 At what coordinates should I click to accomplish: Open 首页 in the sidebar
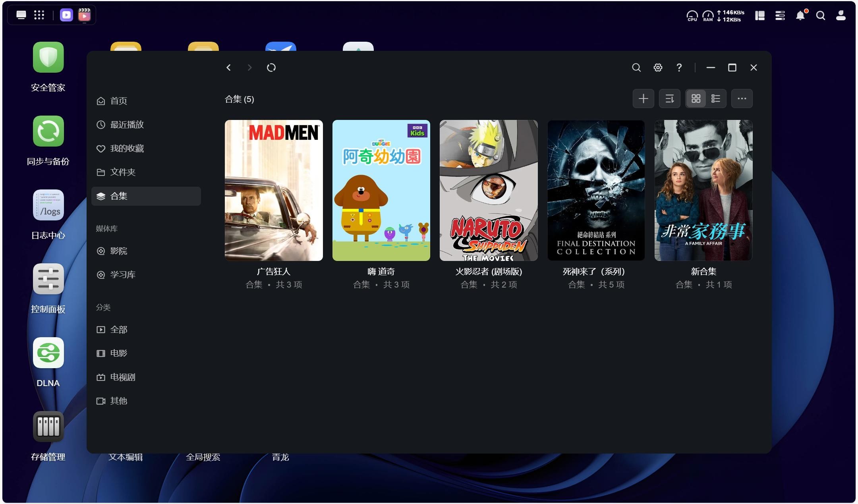point(118,101)
